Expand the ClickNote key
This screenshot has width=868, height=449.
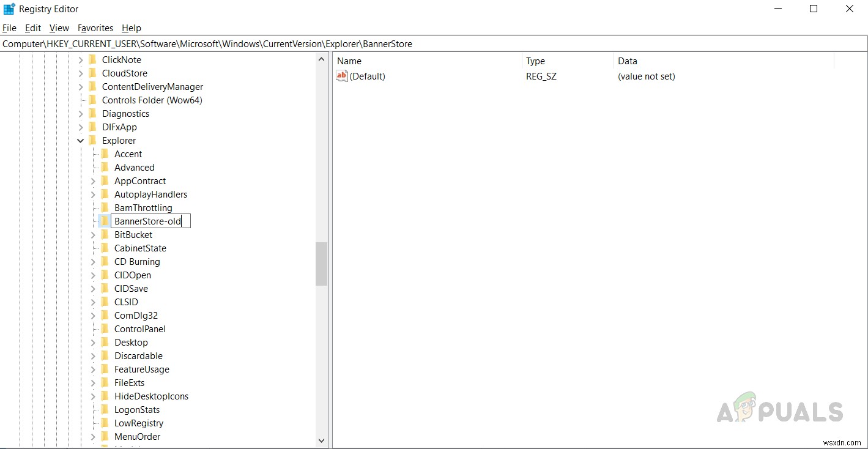(81, 60)
